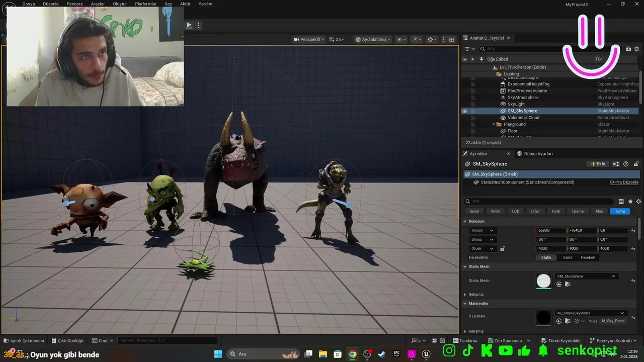
Task: Add a new folder in the outliner
Action: 628,49
